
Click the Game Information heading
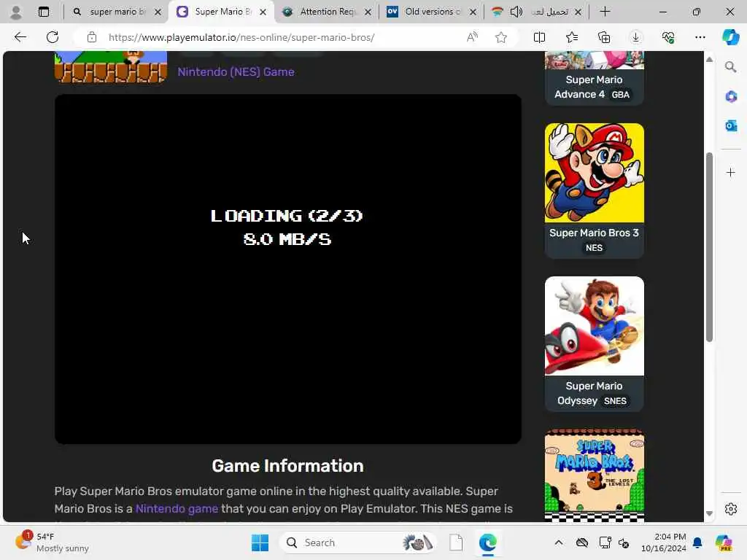287,466
